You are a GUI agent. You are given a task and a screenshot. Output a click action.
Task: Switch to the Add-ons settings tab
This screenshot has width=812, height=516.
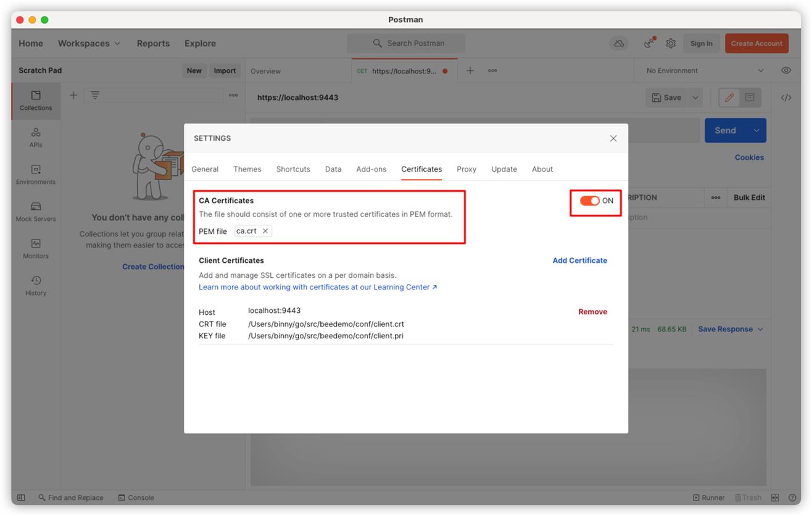(371, 169)
